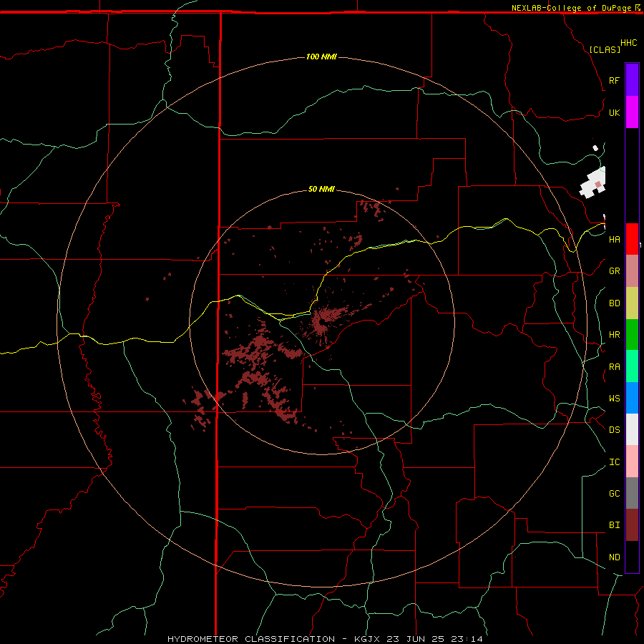Click the magenta UK legend color swatch
644x644 pixels.
(x=632, y=112)
